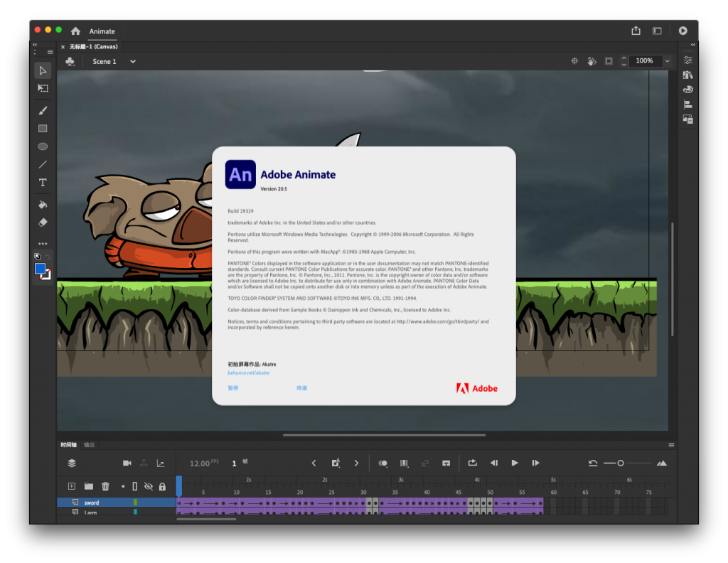The height and width of the screenshot is (563, 728).
Task: Toggle loop playback button
Action: point(472,463)
